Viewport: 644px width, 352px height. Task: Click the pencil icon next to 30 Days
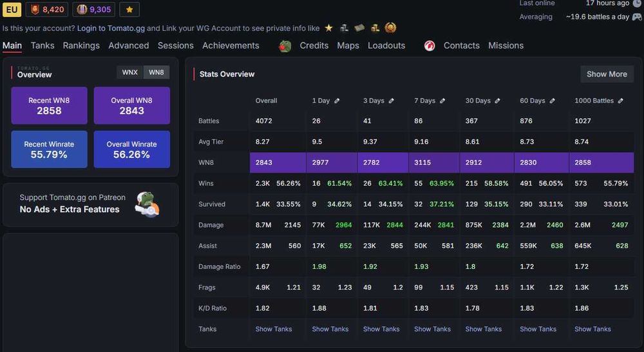(497, 101)
